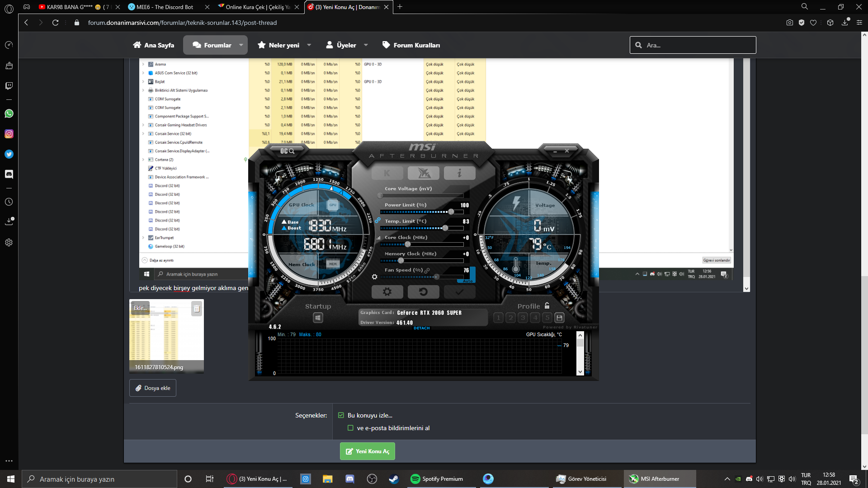The height and width of the screenshot is (488, 868).
Task: Enable 've e-posta bildirimlerini al' checkbox
Action: point(350,428)
